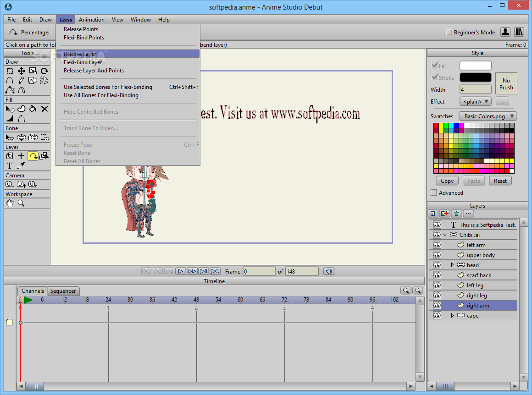532x395 pixels.
Task: Select the Select Shape fill tool
Action: pyautogui.click(x=10, y=109)
